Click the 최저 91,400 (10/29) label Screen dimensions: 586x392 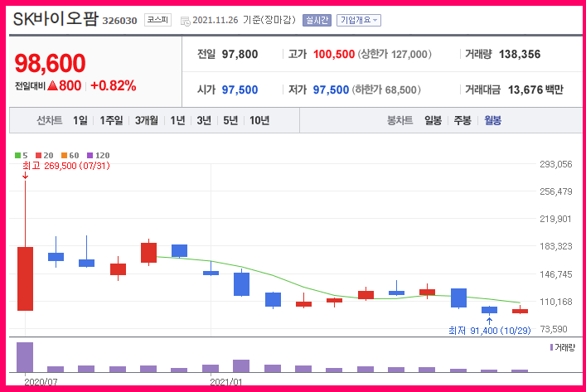[x=490, y=331]
